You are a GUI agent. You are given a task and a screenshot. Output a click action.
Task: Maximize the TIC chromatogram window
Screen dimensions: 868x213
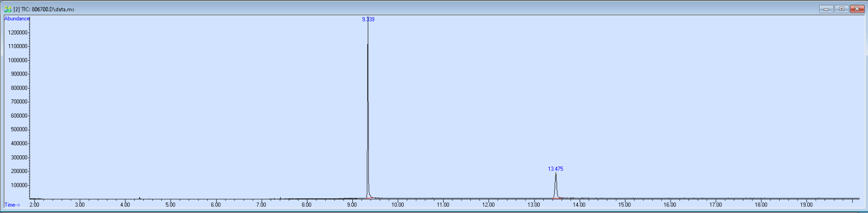pos(841,9)
